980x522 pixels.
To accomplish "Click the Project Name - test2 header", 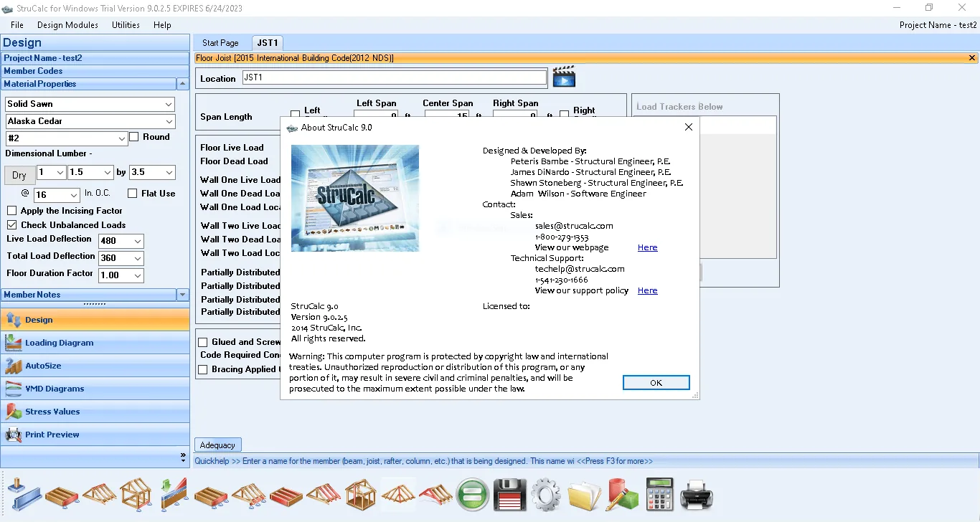I will [x=95, y=58].
